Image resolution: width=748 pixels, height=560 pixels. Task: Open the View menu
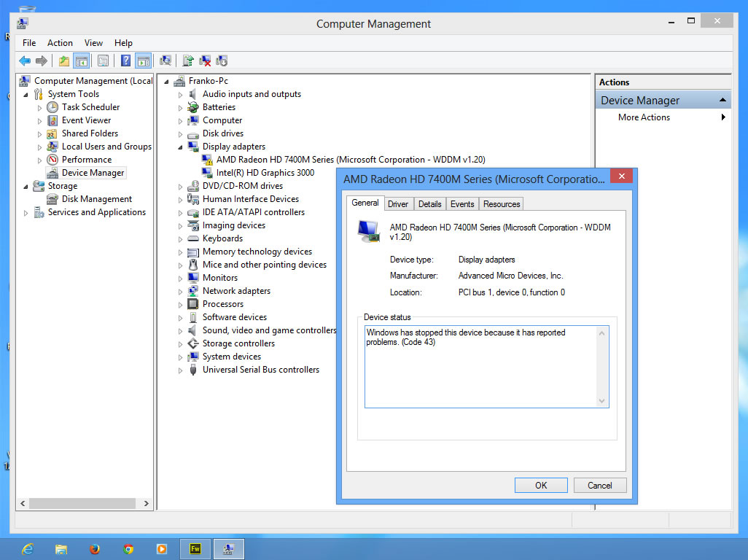[93, 43]
